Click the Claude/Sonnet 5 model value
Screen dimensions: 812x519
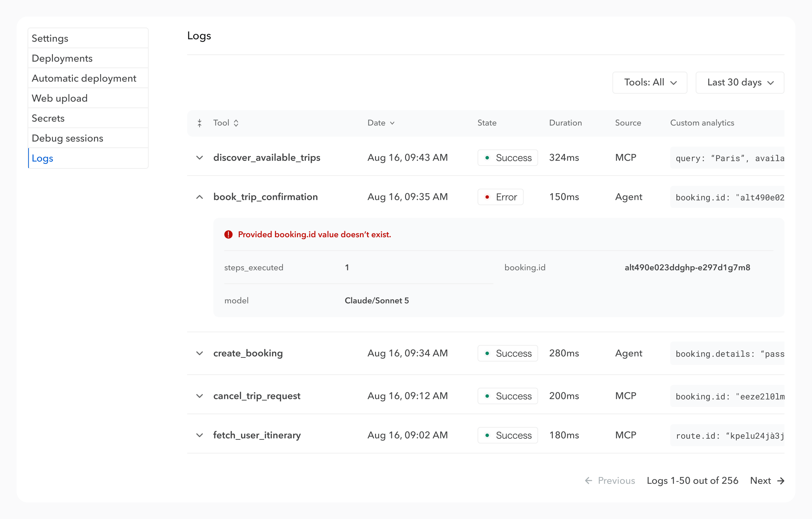click(x=377, y=301)
